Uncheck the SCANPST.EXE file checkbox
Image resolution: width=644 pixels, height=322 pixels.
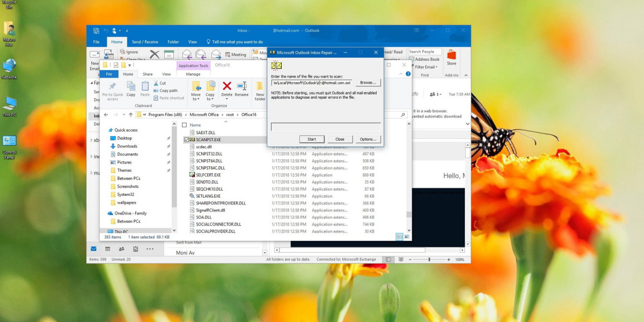[x=186, y=140]
